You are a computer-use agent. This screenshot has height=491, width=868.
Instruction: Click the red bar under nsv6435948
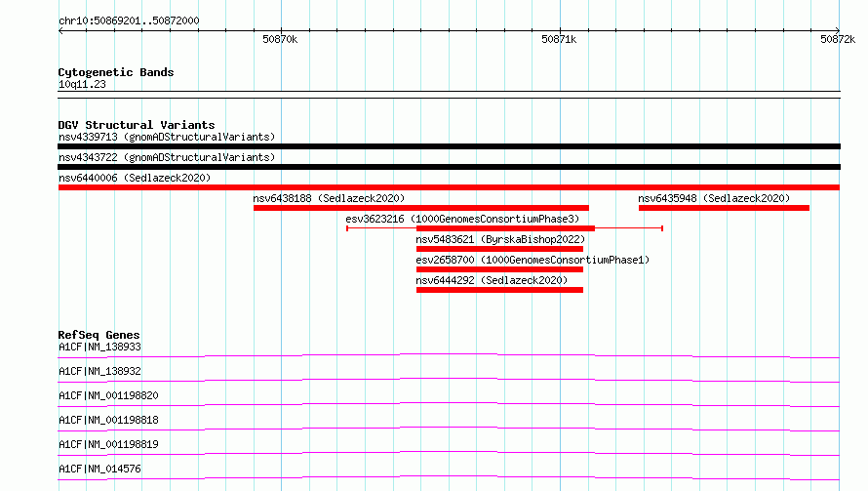[724, 208]
